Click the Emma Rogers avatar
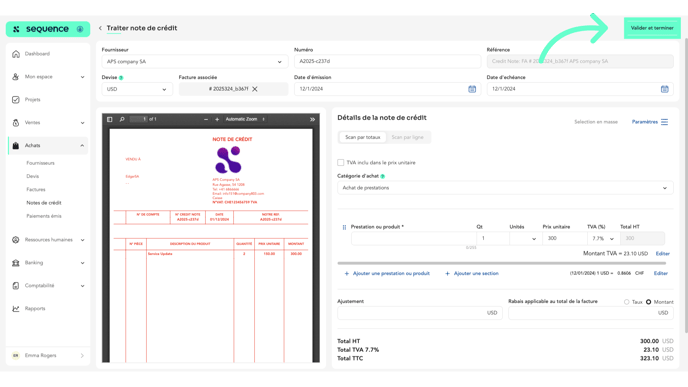Image resolution: width=688 pixels, height=387 pixels. pos(16,356)
